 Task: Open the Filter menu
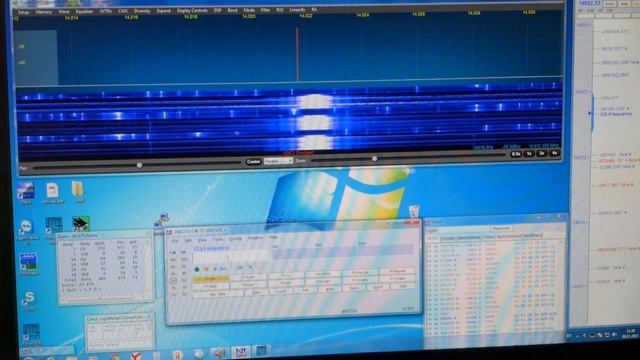pyautogui.click(x=265, y=10)
